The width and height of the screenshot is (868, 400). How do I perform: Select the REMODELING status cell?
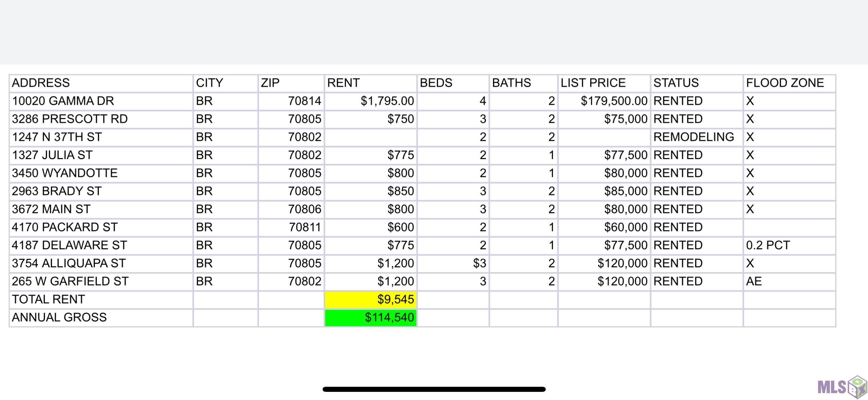pyautogui.click(x=696, y=137)
